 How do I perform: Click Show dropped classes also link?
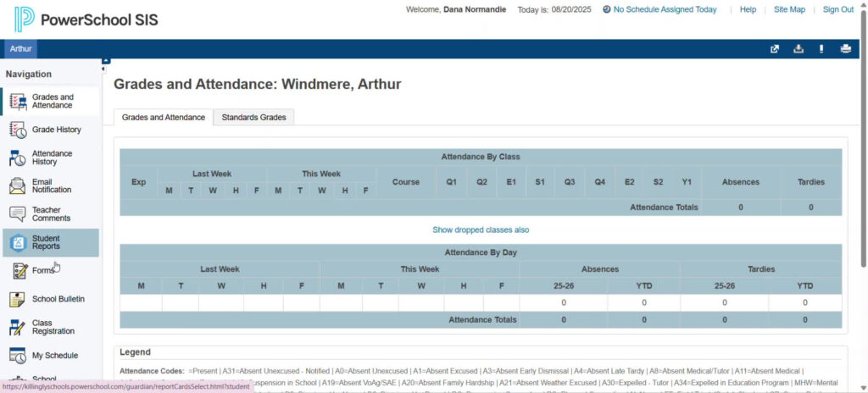(x=481, y=230)
